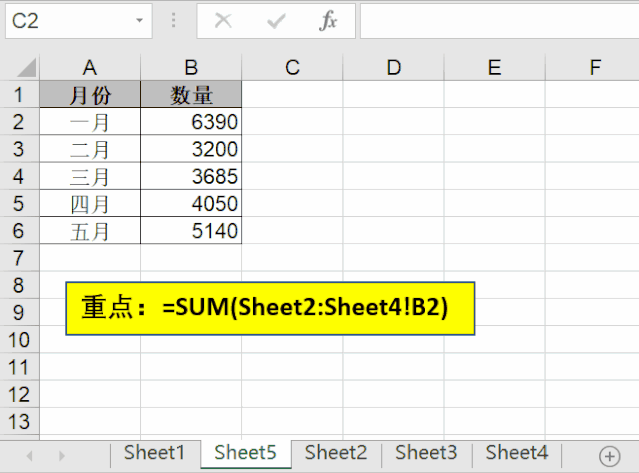Click the previous sheet navigation arrow
This screenshot has height=473, width=639.
[29, 455]
